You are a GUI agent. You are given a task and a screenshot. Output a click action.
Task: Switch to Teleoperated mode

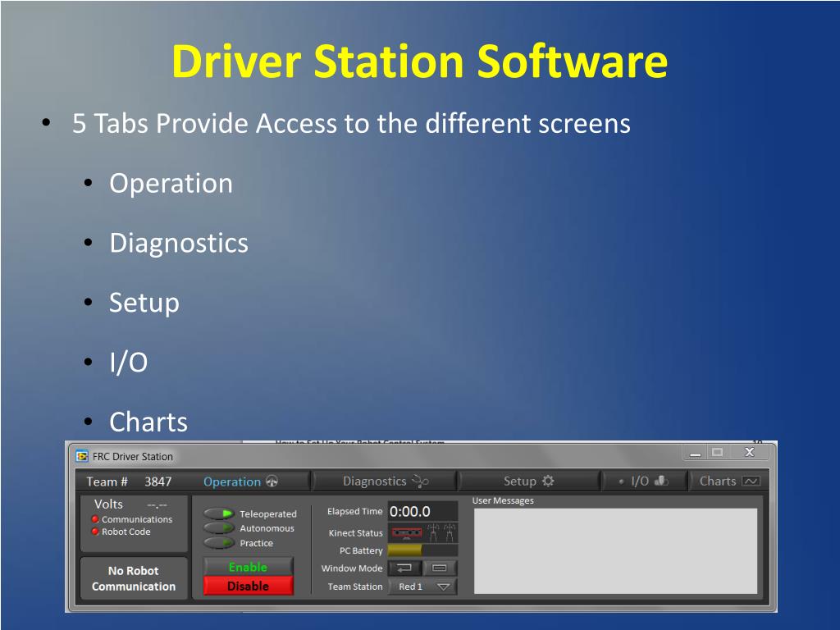point(219,514)
